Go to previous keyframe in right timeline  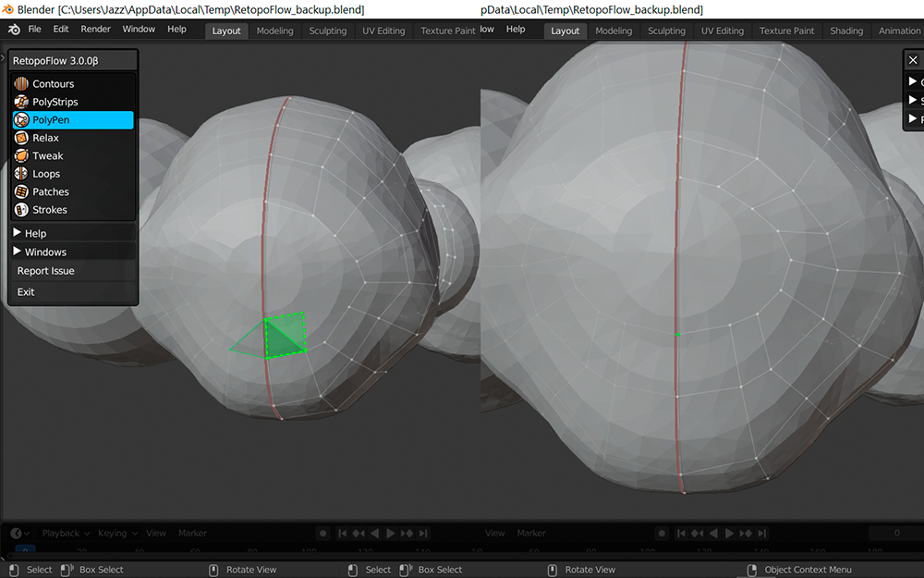(x=697, y=534)
